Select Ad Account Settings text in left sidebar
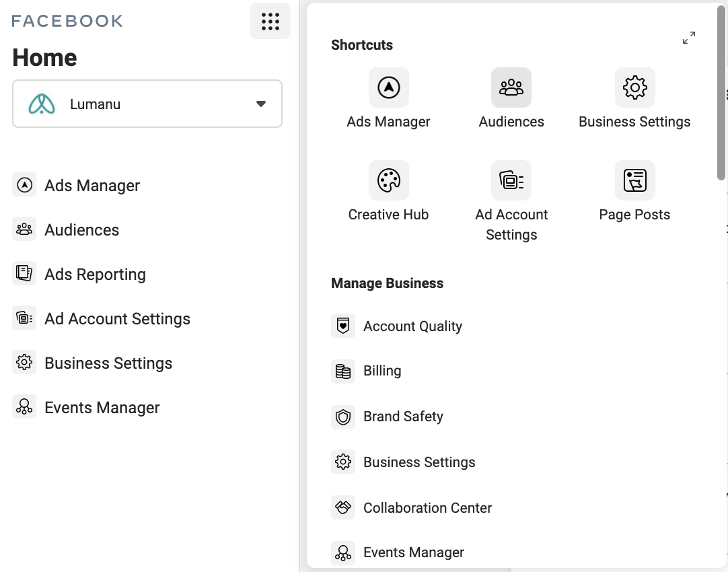The image size is (728, 572). (x=118, y=318)
